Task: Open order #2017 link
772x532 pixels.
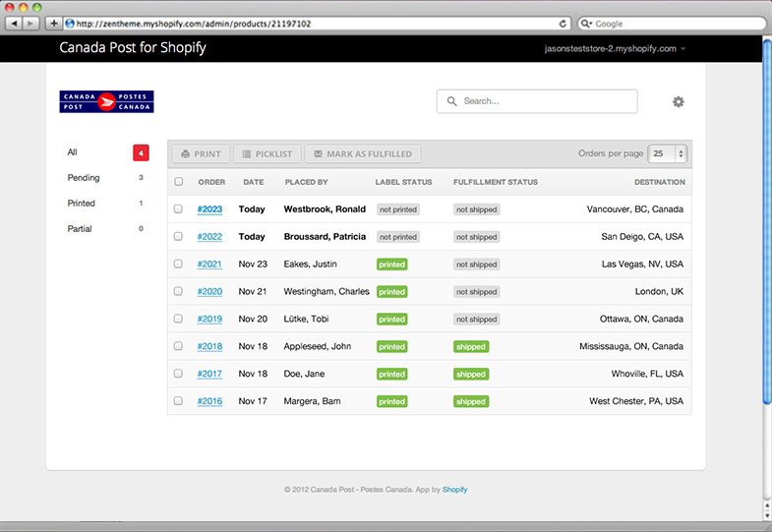Action: coord(209,374)
